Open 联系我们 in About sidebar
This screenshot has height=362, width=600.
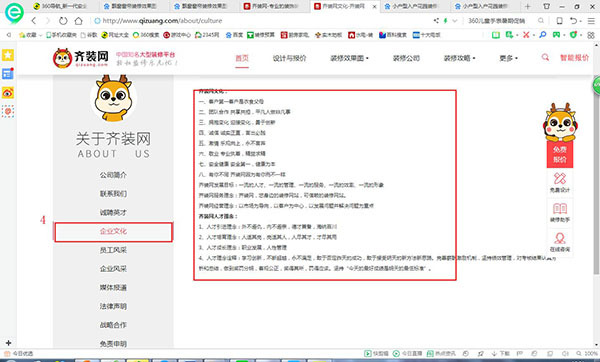113,194
